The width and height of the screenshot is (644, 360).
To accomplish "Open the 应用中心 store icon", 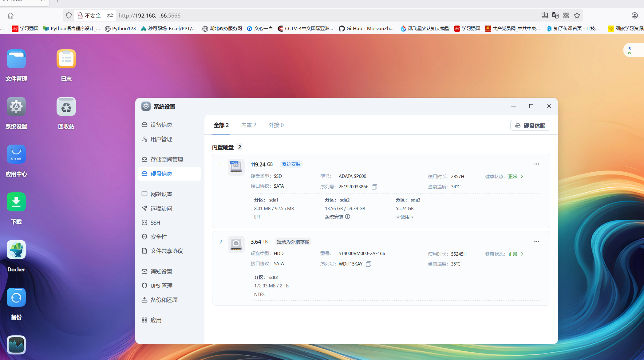I will (x=16, y=154).
